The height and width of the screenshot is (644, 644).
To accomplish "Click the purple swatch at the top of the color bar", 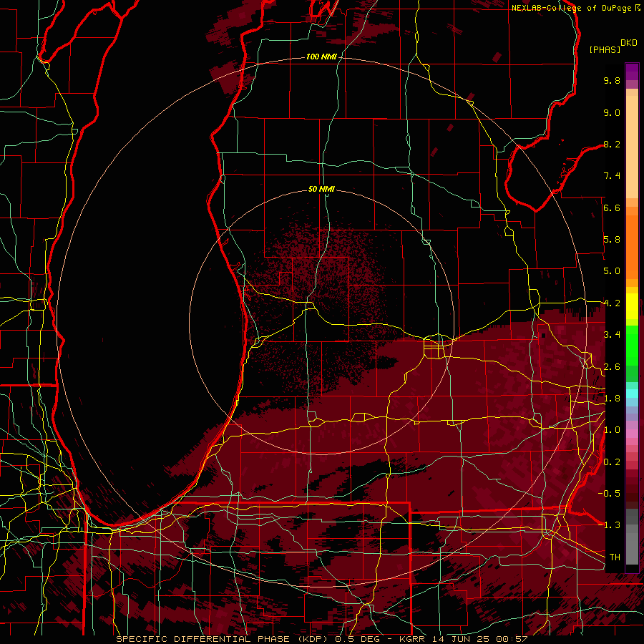I will [632, 72].
